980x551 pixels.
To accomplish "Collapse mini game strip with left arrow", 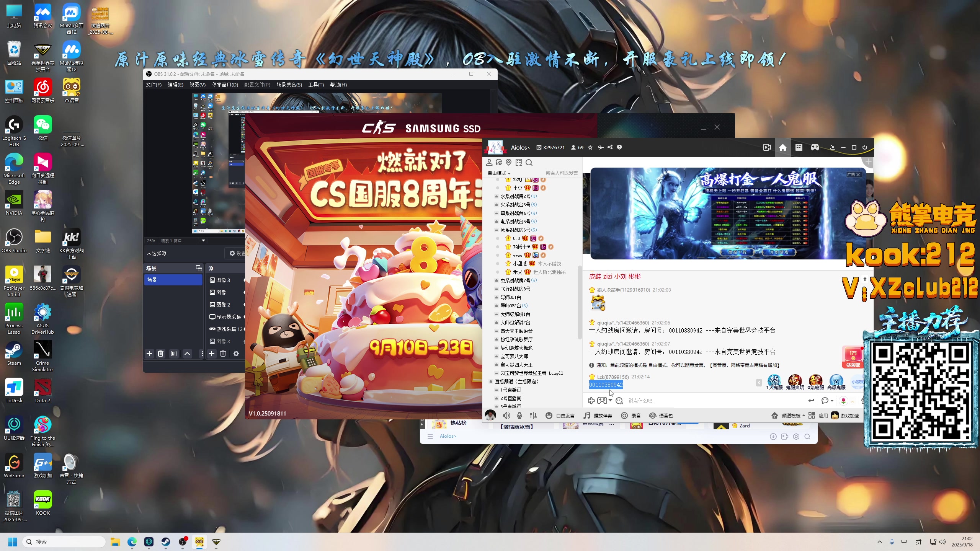I will click(x=759, y=383).
